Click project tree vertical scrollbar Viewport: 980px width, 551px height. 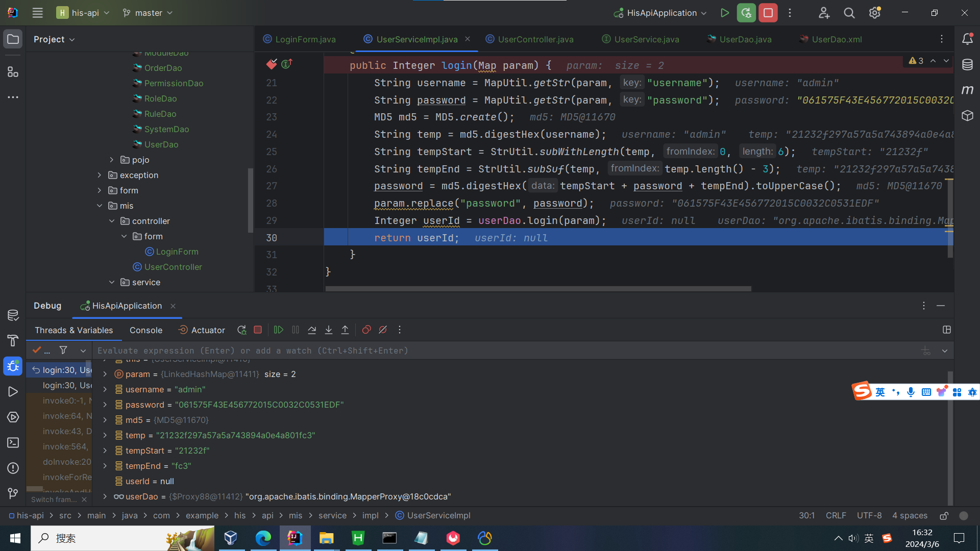250,200
